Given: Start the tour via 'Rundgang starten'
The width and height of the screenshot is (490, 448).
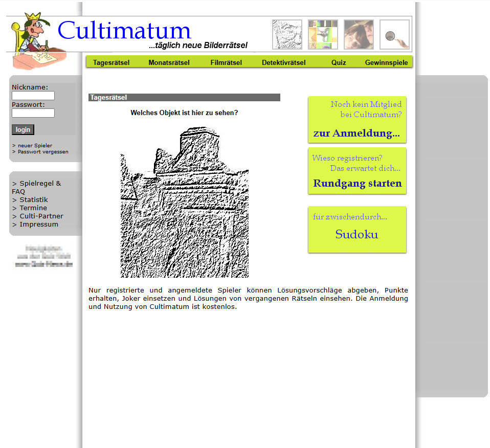Looking at the screenshot, I should (357, 183).
